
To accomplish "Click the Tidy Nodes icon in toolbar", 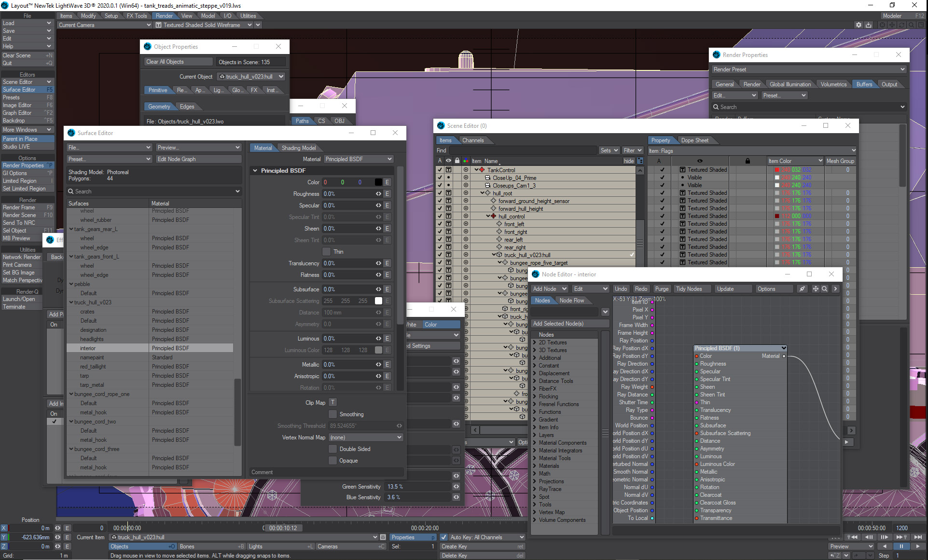I will [690, 288].
